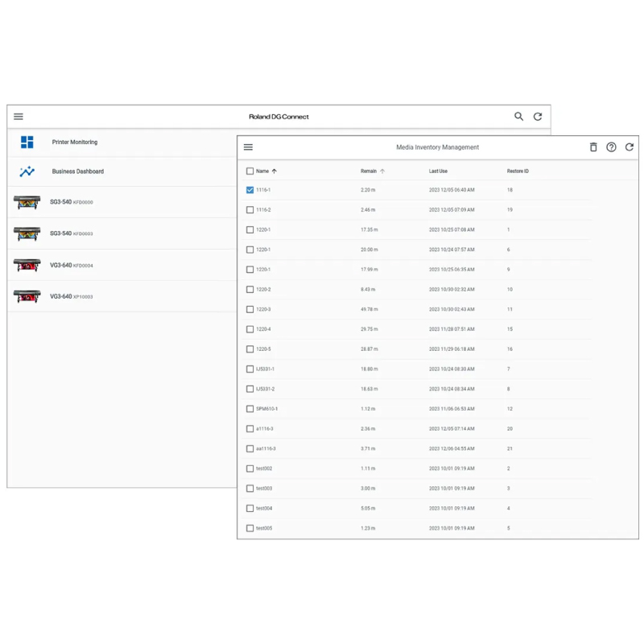This screenshot has height=644, width=644.
Task: Select the VG3-640 KFD0004 printer entry
Action: pos(71,265)
